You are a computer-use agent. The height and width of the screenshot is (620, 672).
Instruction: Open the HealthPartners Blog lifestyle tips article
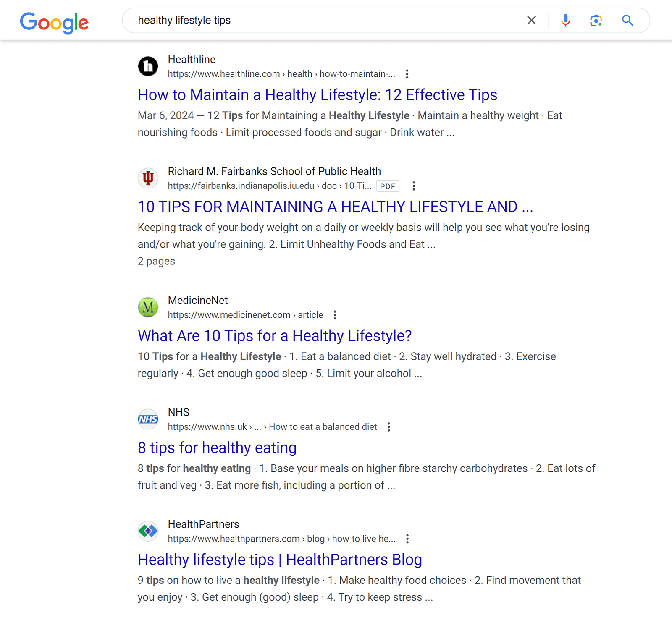coord(280,560)
